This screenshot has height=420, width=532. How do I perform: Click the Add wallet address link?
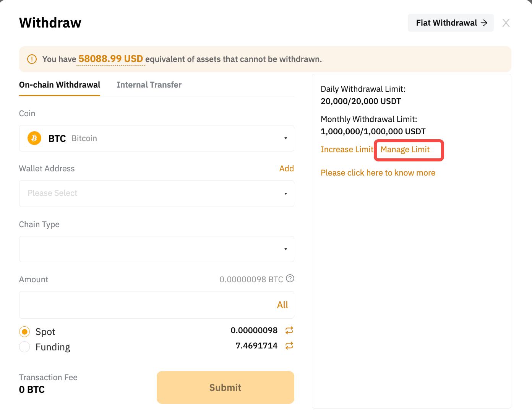coord(286,169)
